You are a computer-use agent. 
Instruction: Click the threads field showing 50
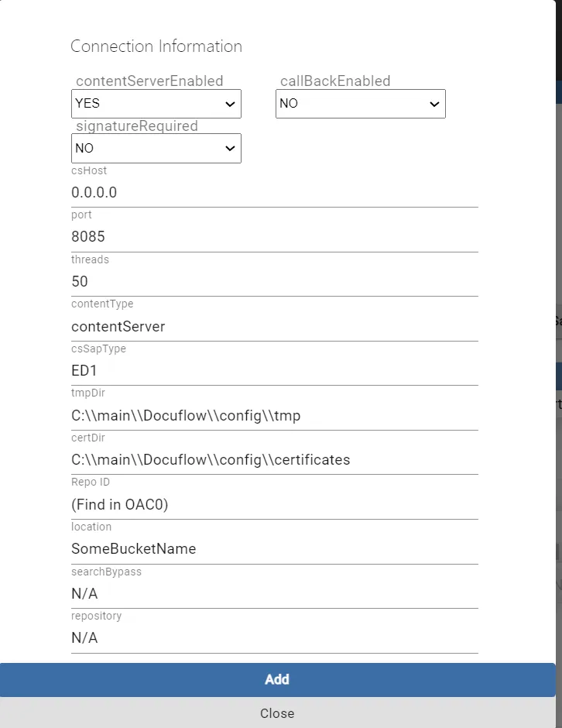[275, 281]
